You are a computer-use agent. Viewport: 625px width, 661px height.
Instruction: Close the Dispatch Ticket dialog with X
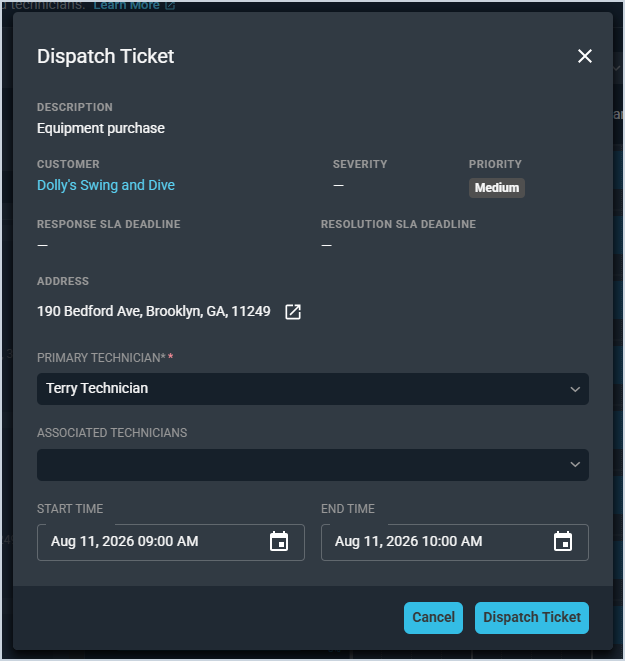[585, 56]
